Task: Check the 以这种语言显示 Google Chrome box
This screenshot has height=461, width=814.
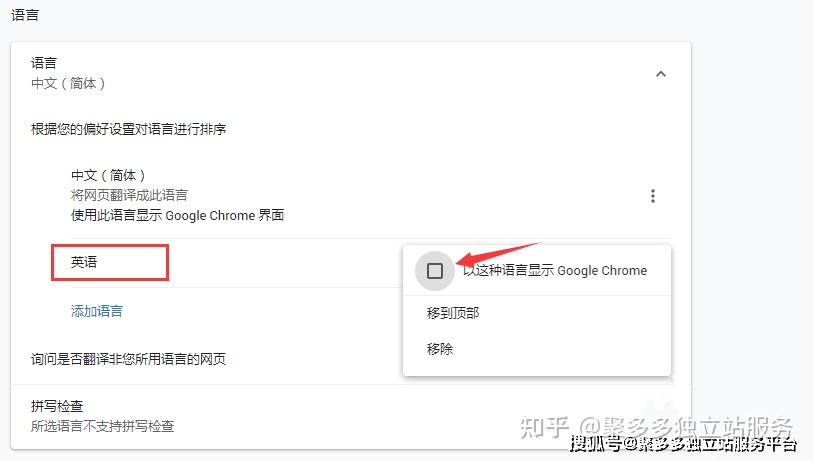Action: coord(435,270)
